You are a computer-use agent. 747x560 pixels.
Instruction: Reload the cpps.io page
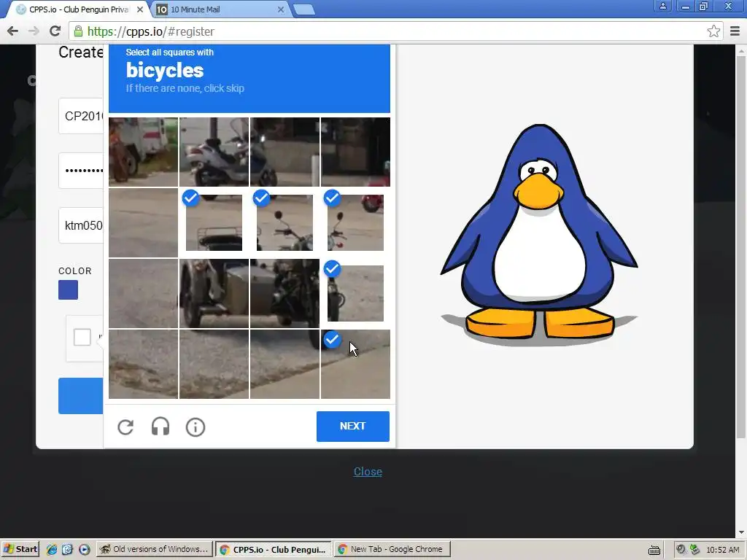click(55, 31)
